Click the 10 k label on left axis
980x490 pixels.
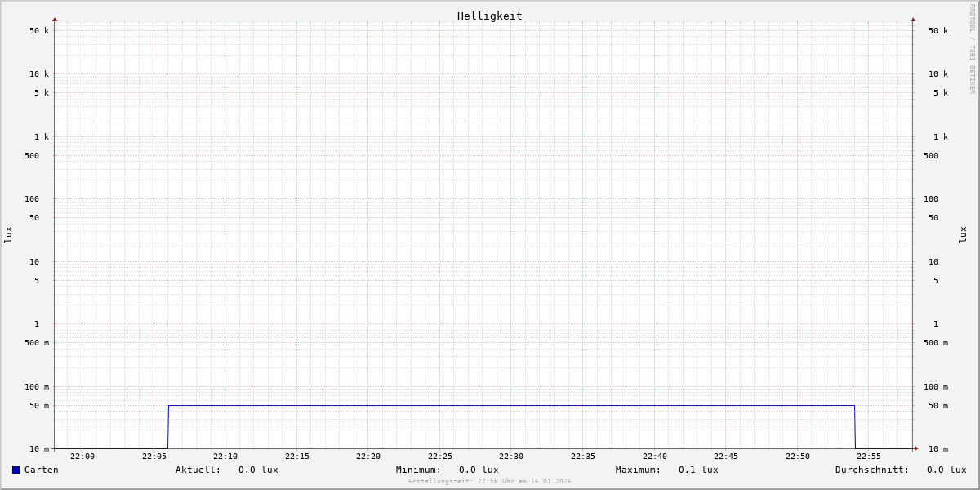[x=39, y=74]
